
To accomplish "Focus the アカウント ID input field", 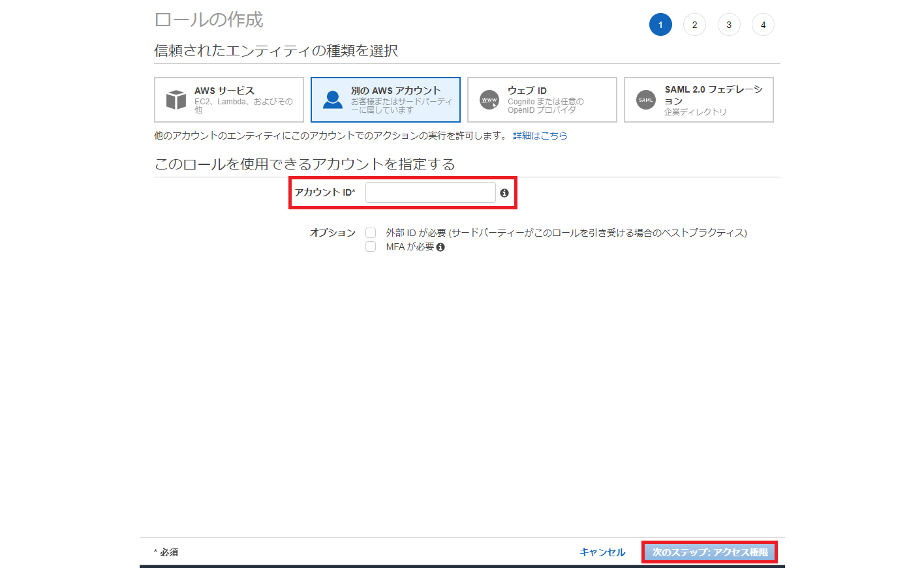I will pos(431,192).
